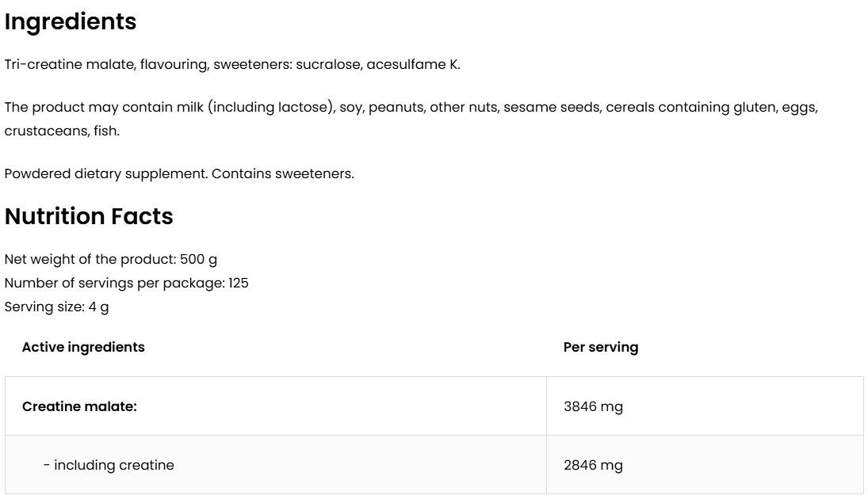This screenshot has width=868, height=499.
Task: Click the Number of servings per package line
Action: pyautogui.click(x=127, y=283)
